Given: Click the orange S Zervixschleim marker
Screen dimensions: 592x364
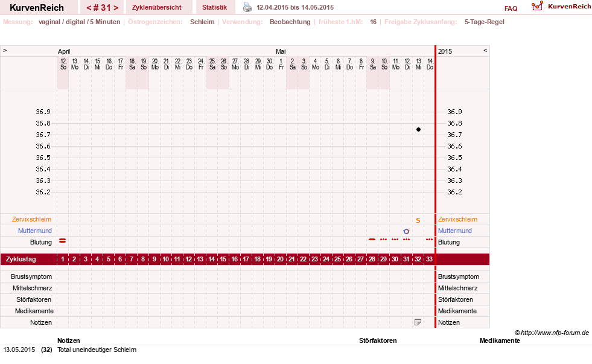Looking at the screenshot, I should click(x=418, y=220).
